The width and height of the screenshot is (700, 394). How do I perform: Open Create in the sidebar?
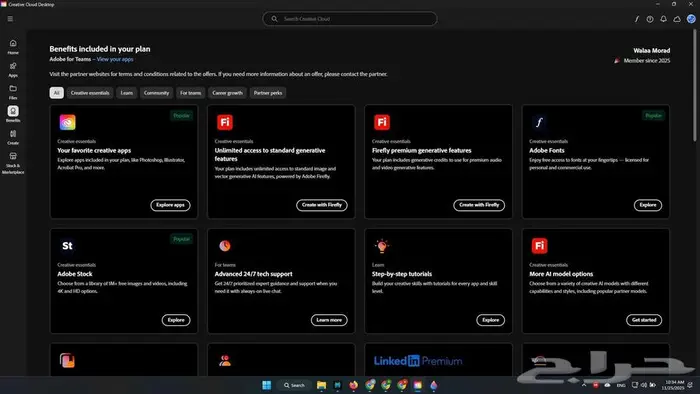click(x=13, y=137)
